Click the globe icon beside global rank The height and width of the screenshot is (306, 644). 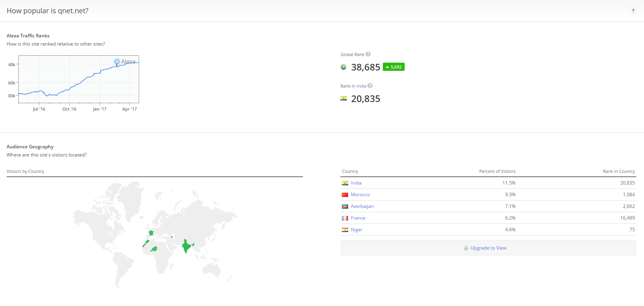click(343, 67)
